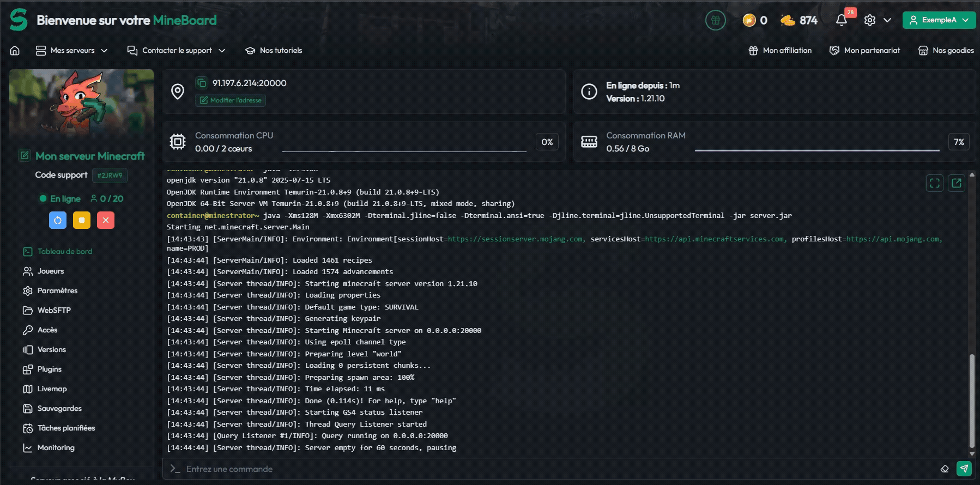Viewport: 980px width, 485px height.
Task: Click Modifier l'adresse button
Action: tap(231, 100)
